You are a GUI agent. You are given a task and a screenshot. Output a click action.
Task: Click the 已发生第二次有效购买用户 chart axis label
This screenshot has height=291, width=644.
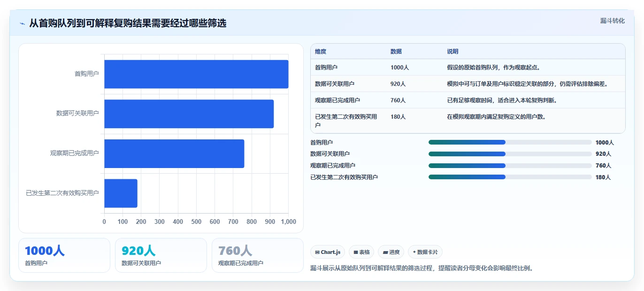tap(62, 193)
